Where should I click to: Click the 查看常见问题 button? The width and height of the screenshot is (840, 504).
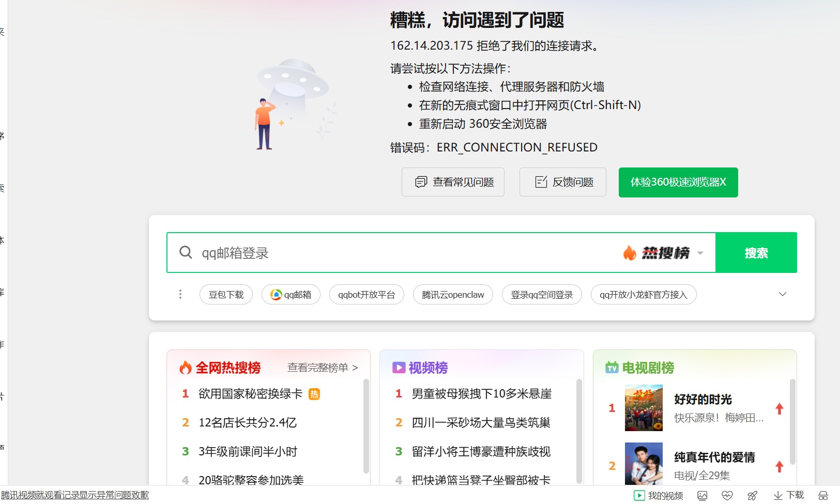pos(453,182)
